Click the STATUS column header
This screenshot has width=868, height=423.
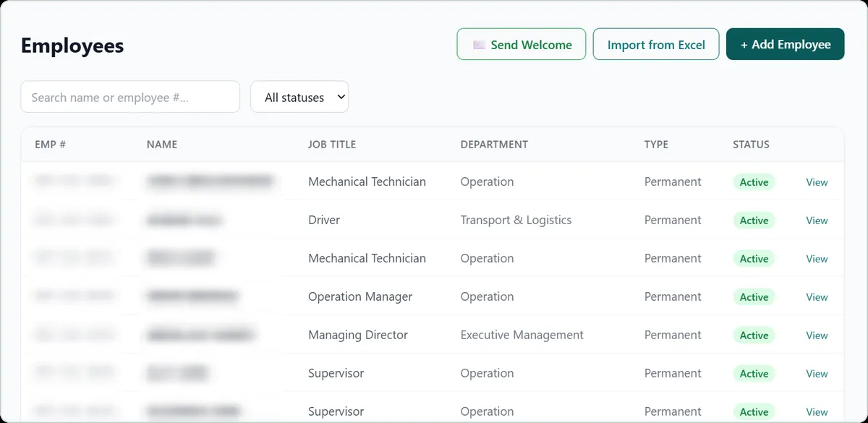click(x=751, y=144)
